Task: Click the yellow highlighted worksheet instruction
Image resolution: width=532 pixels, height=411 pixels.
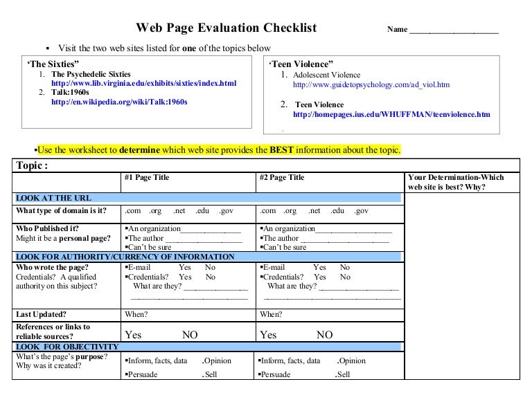Action: pyautogui.click(x=218, y=149)
